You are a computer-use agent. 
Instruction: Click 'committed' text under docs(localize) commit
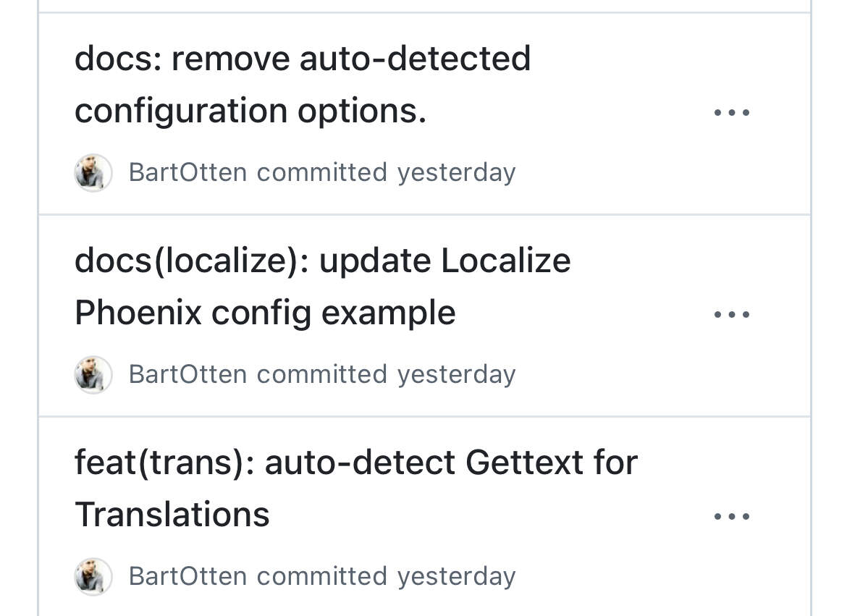322,374
